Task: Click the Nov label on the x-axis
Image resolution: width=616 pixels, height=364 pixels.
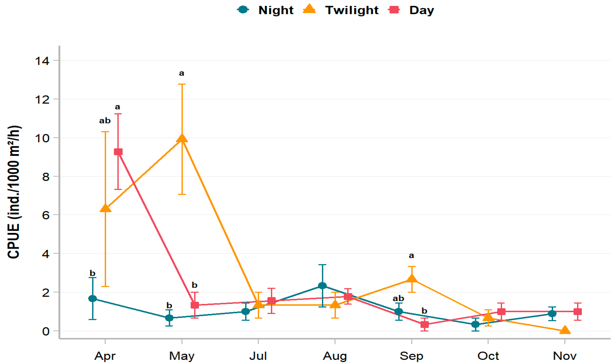Action: 565,356
